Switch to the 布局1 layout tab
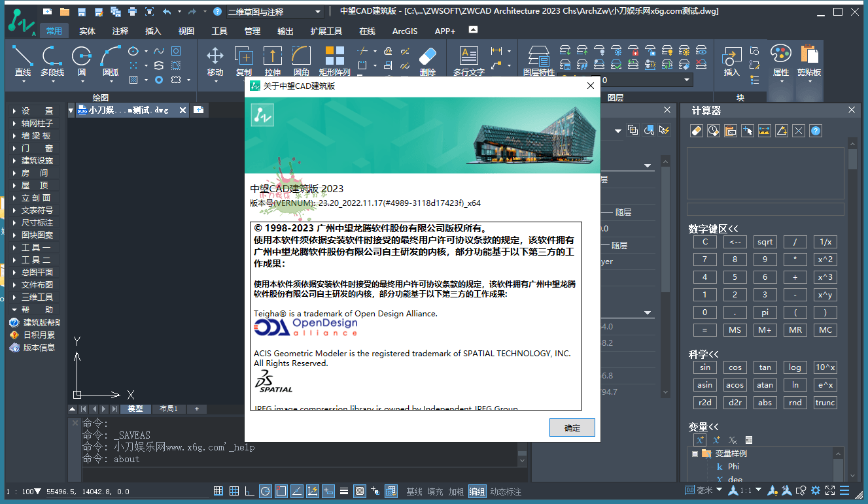Screen dimensions: 868x504 (169, 409)
